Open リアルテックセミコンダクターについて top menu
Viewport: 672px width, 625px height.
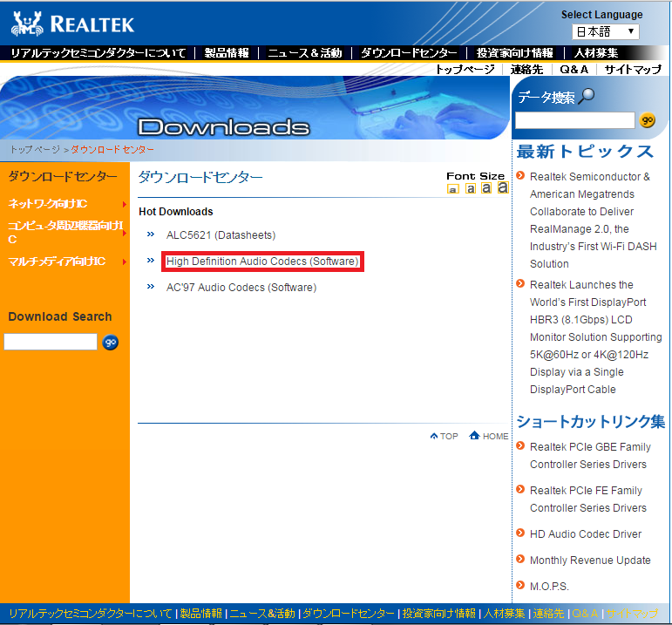(x=98, y=53)
